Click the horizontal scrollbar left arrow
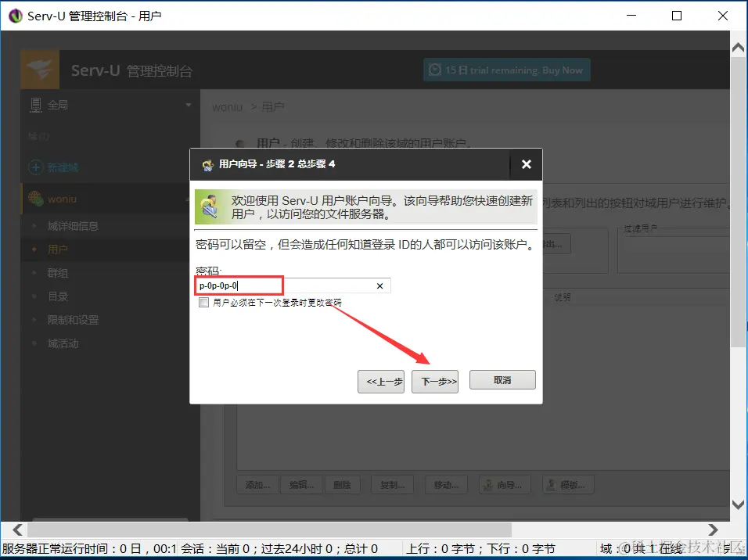Screen dimensions: 748x560 18,529
